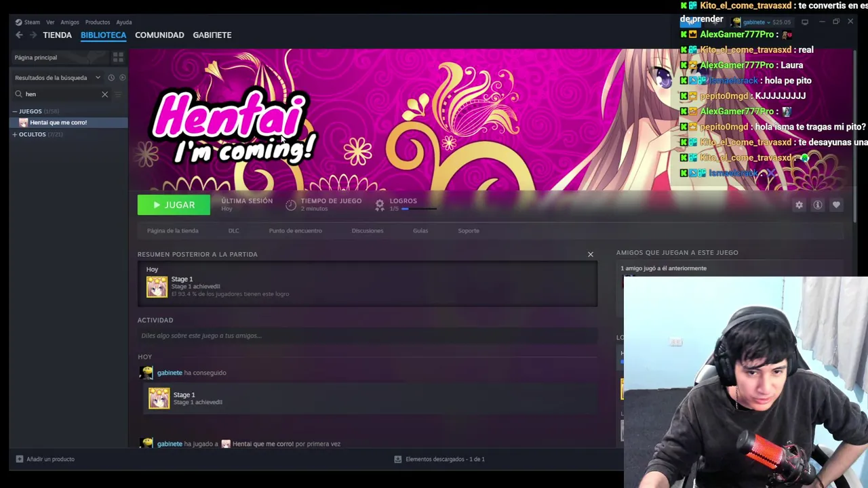Open the advanced filter options icon

coord(119,94)
